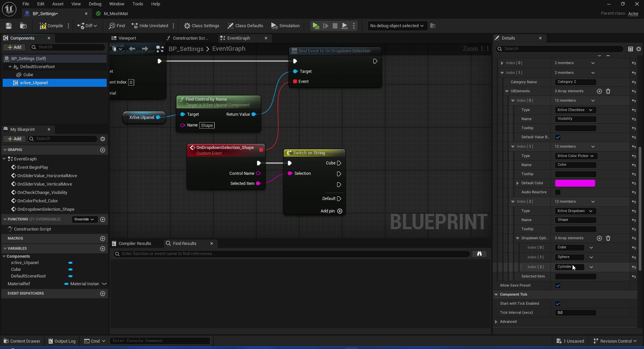Viewport: 644px width, 349px height.
Task: Click the Stop playback button
Action: click(335, 26)
